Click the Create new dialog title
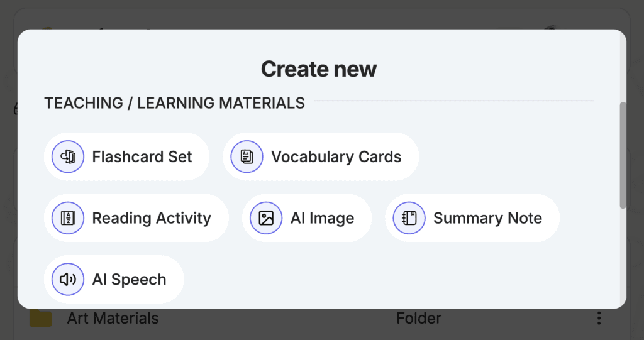Viewport: 644px width, 340px height. [x=319, y=69]
